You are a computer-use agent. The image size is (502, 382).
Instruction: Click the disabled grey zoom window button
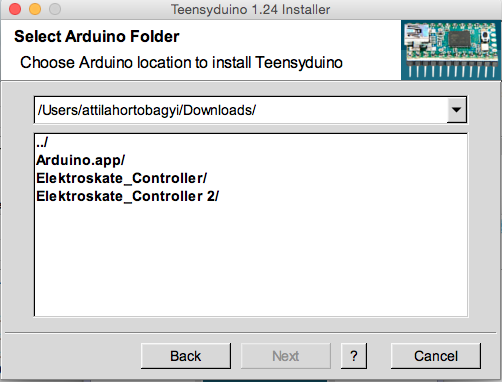[x=55, y=9]
